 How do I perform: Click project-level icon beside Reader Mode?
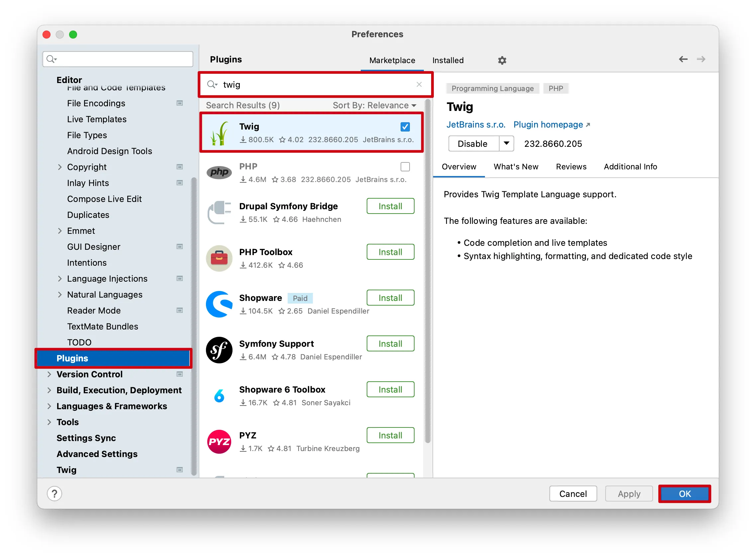click(x=180, y=311)
